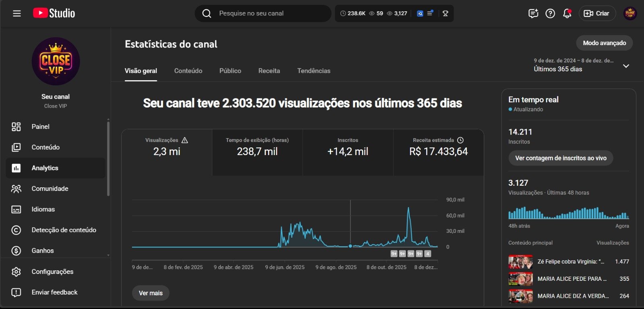Viewport: 644px width, 309px height.
Task: Click the eye icon beside 59
Action: [x=372, y=13]
